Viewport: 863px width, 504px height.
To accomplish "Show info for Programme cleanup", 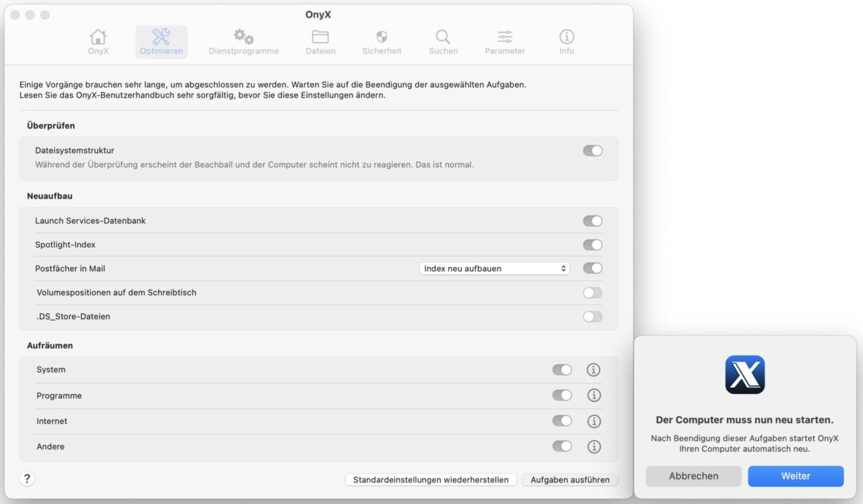I will pyautogui.click(x=593, y=396).
